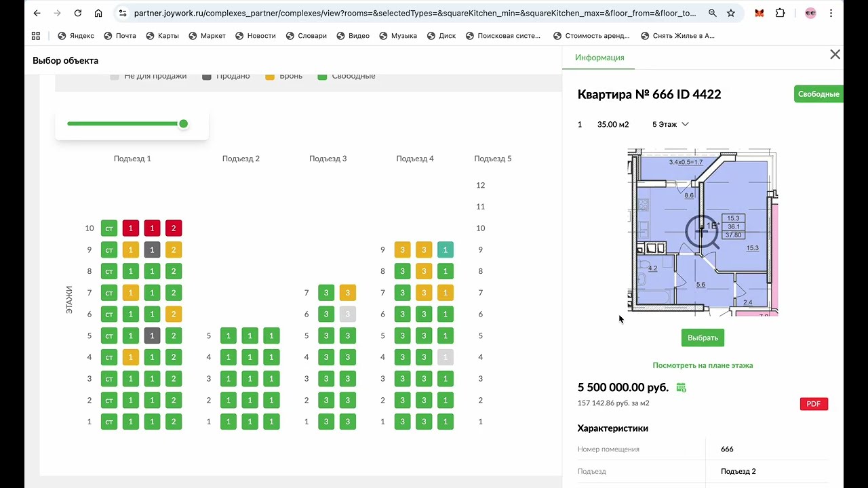This screenshot has height=488, width=868.
Task: Click the green slider handle
Action: [x=183, y=123]
